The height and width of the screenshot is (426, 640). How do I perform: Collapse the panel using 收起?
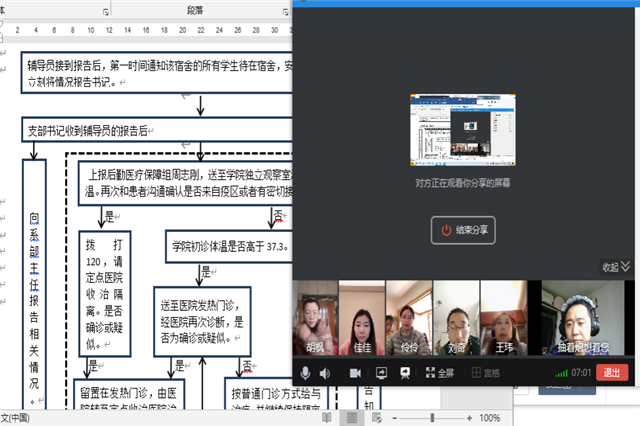coord(616,267)
